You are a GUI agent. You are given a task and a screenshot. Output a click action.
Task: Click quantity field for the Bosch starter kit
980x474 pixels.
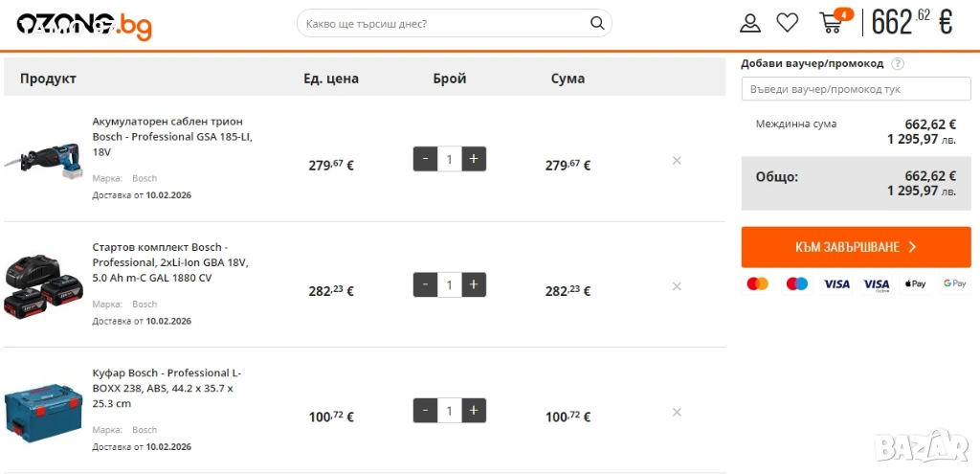[450, 284]
